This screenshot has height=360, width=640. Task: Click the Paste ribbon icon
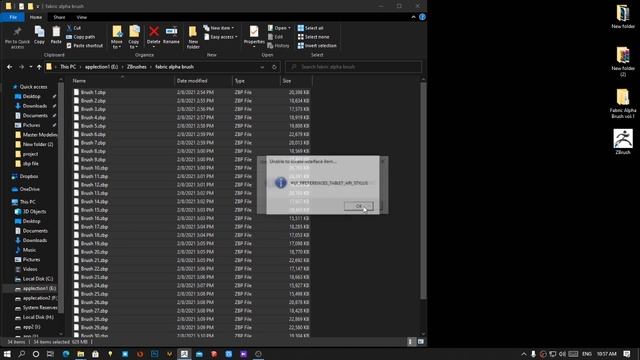[56, 35]
